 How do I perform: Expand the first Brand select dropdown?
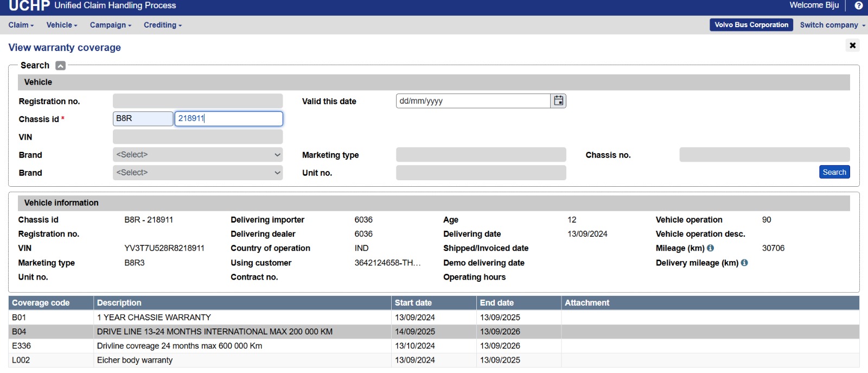tap(197, 155)
